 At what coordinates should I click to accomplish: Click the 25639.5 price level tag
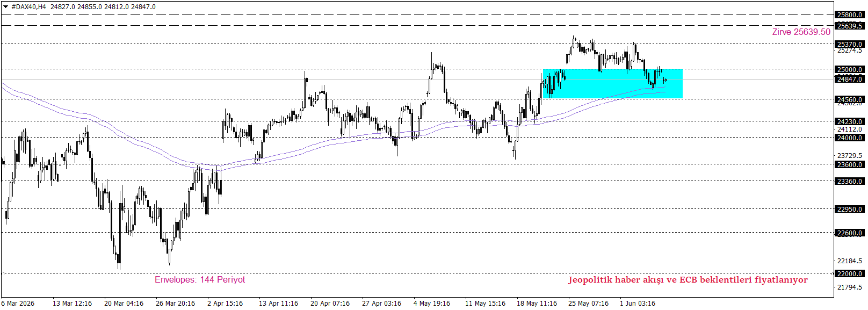pos(850,26)
